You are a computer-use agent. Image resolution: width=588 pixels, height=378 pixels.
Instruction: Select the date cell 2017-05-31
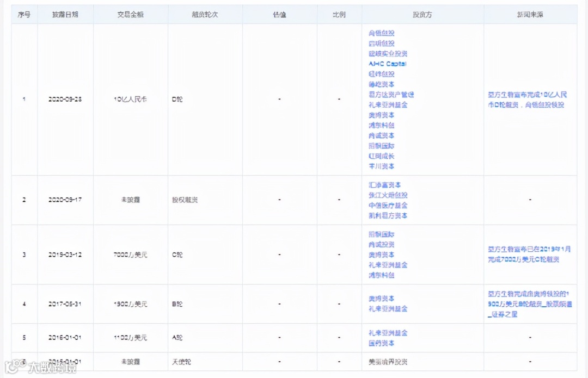click(x=65, y=304)
